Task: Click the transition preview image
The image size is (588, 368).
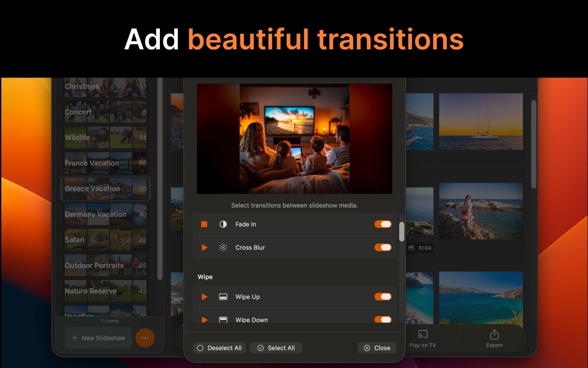Action: point(294,139)
